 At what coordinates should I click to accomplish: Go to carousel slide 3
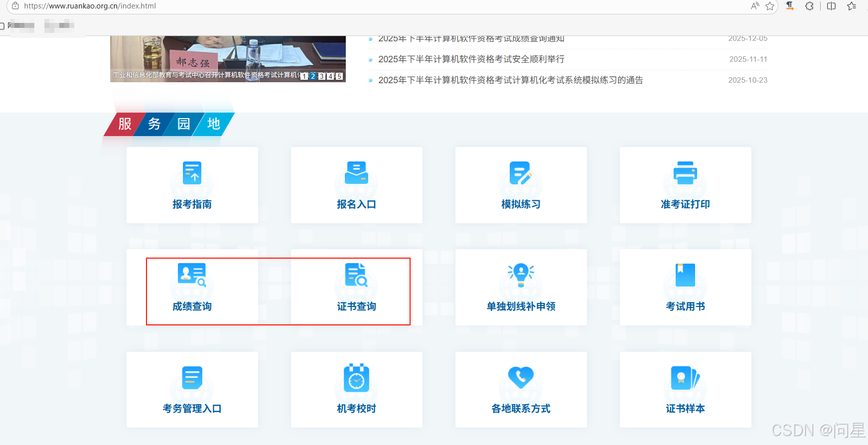click(321, 76)
